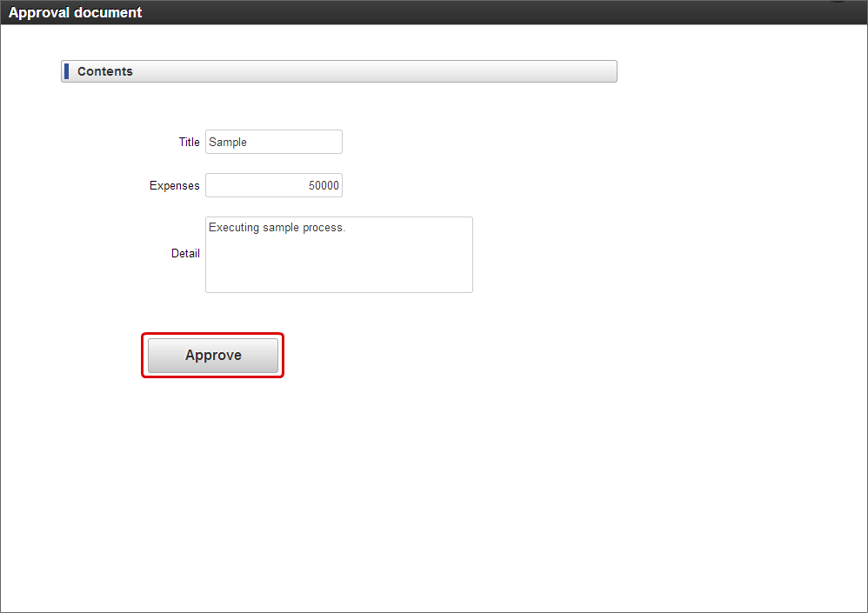Click the Detail label

tap(185, 253)
